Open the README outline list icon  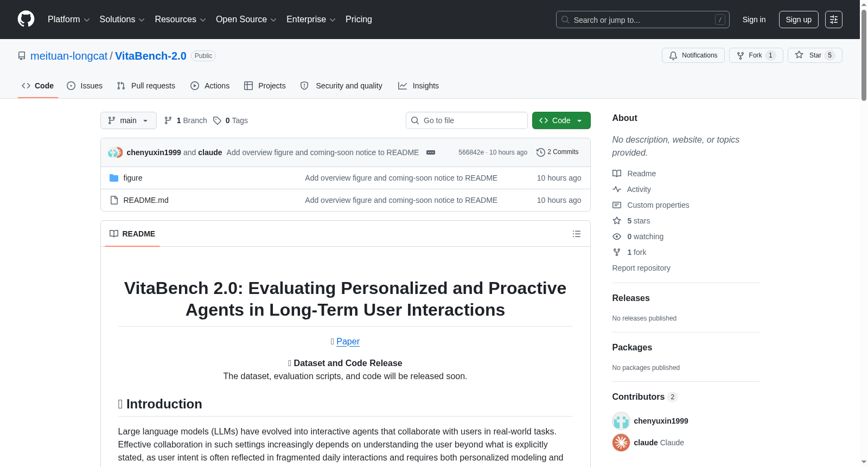tap(577, 234)
